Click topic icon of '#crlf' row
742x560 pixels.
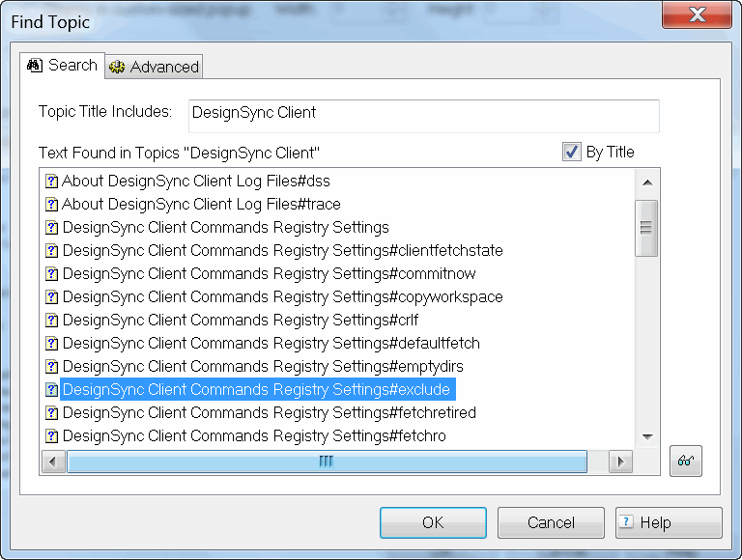click(51, 321)
